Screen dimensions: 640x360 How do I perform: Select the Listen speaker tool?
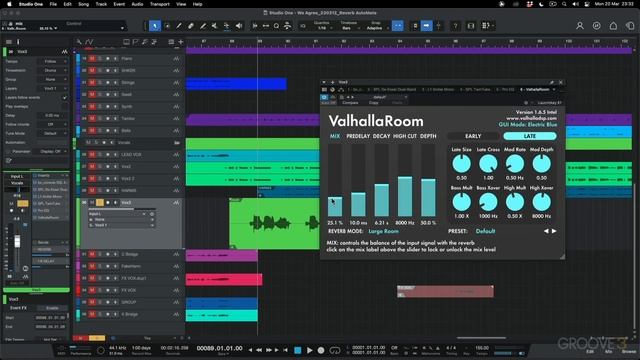pyautogui.click(x=239, y=26)
